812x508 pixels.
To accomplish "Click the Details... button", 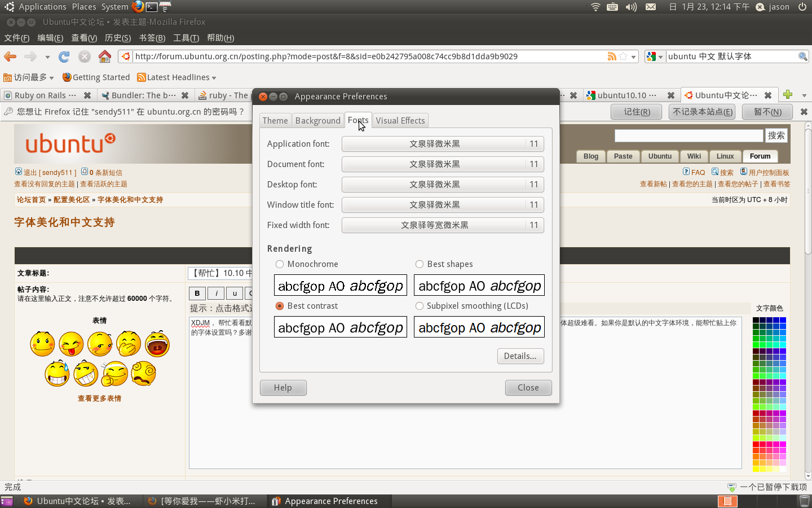I will tap(520, 356).
